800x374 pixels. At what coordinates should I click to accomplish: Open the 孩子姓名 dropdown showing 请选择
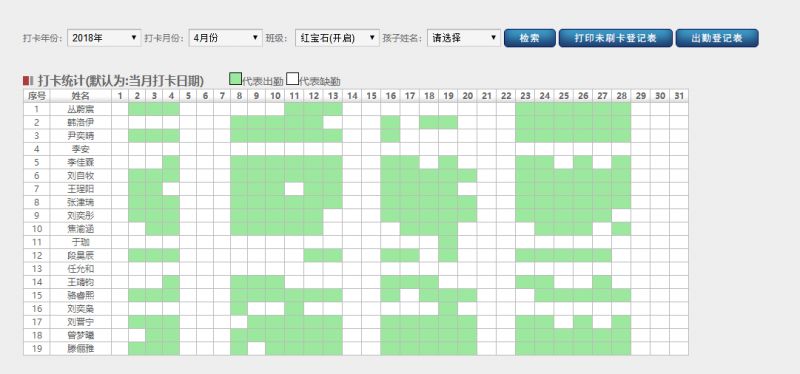coord(464,38)
